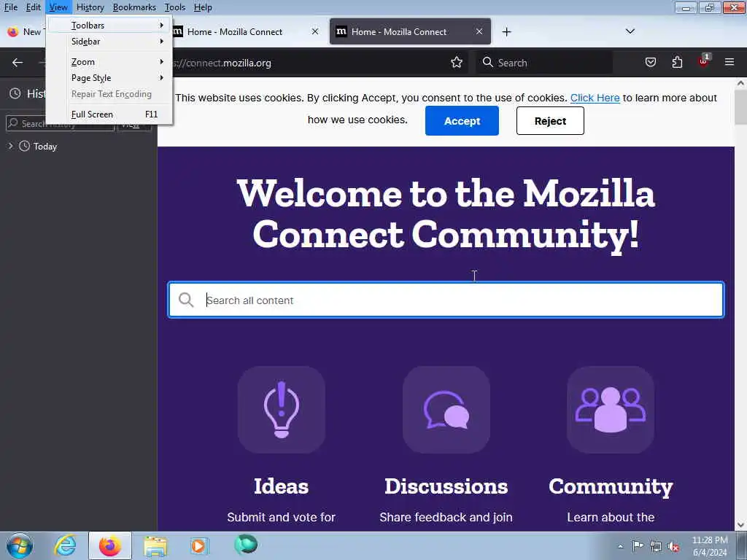The image size is (747, 560).
Task: Open the Save to Pocket icon
Action: pyautogui.click(x=650, y=63)
